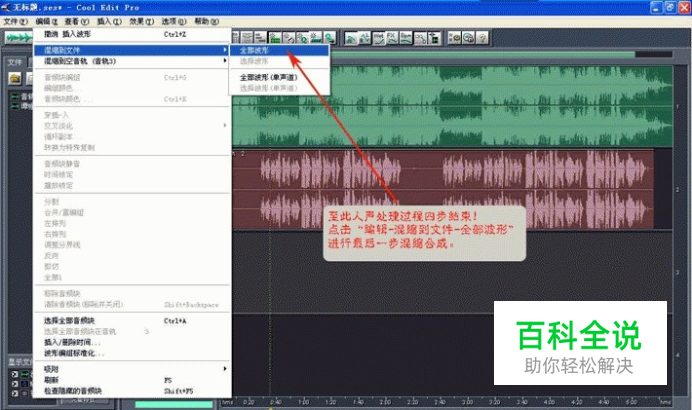This screenshot has width=692, height=410.
Task: Click the Bpm tempo toolbar icon
Action: [406, 38]
